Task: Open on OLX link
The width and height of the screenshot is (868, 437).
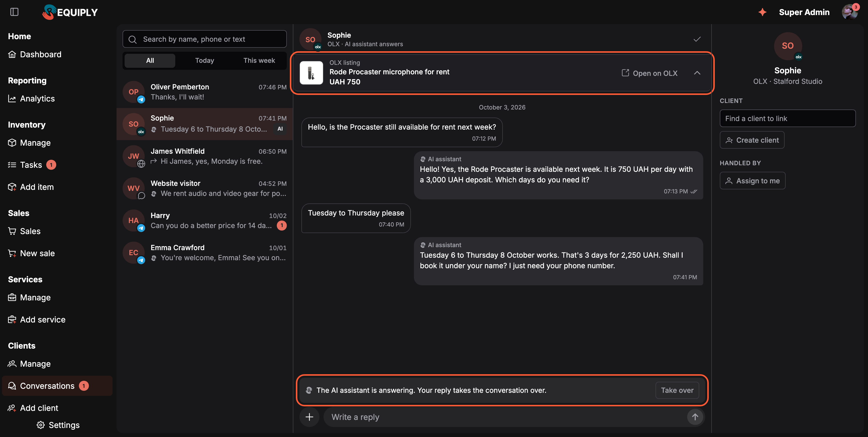Action: click(x=649, y=73)
